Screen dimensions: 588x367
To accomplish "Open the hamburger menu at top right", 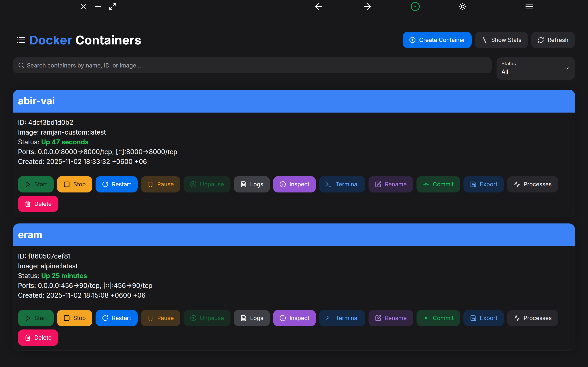I will tap(529, 7).
